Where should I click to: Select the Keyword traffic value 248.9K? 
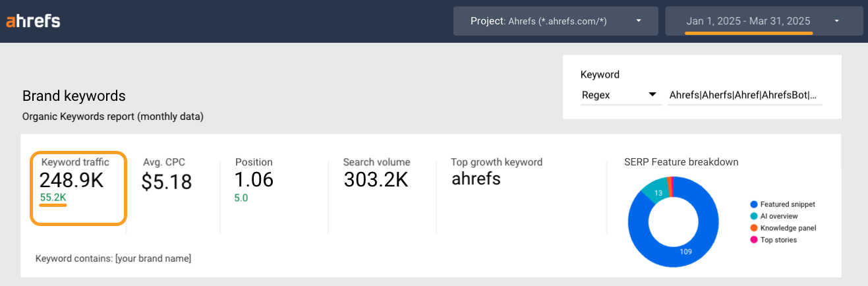71,180
